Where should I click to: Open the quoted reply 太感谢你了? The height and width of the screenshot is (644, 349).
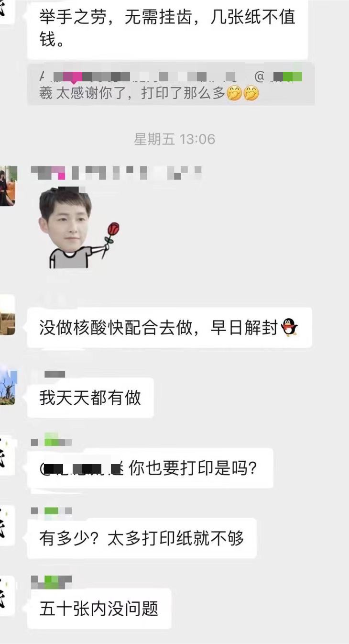tap(171, 85)
